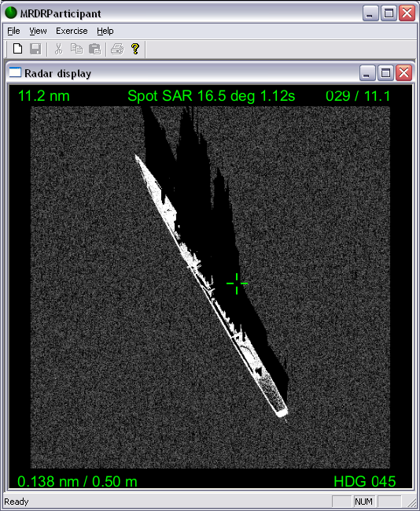
Task: Maximize the Radar display child window
Action: [x=385, y=72]
